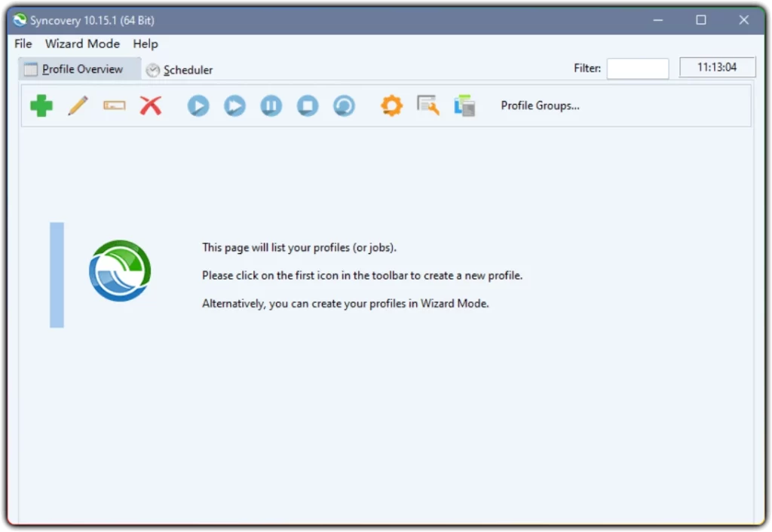
Task: Click the restart sync circular arrow icon
Action: (x=344, y=105)
